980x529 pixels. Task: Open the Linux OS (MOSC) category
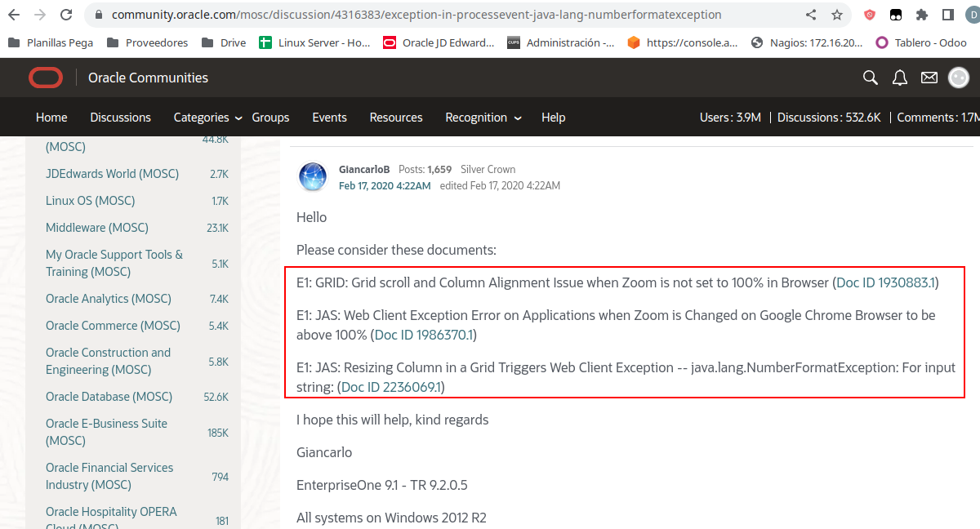pyautogui.click(x=90, y=201)
